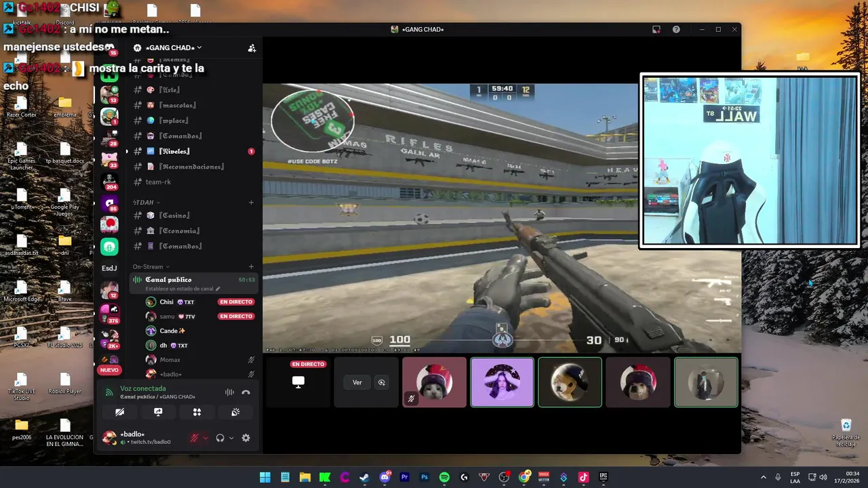Watch Chisi's EN DIRECTO stream
The height and width of the screenshot is (488, 868).
point(236,302)
